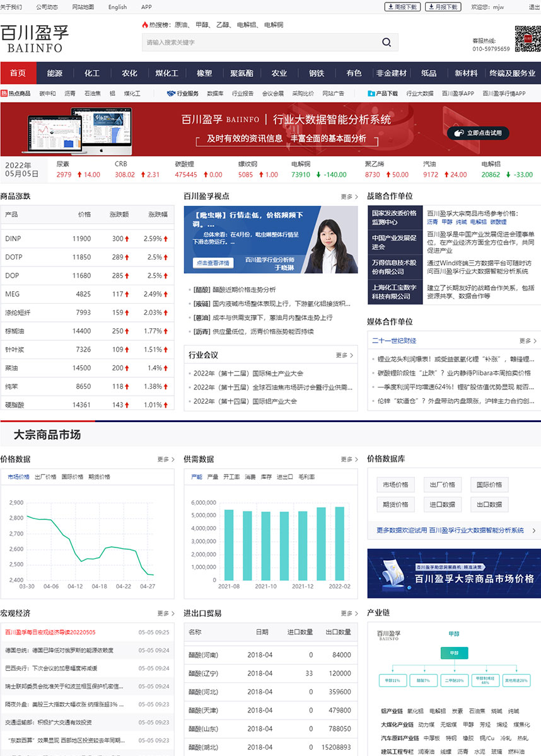Click the search magnifier icon
The width and height of the screenshot is (541, 756).
386,43
